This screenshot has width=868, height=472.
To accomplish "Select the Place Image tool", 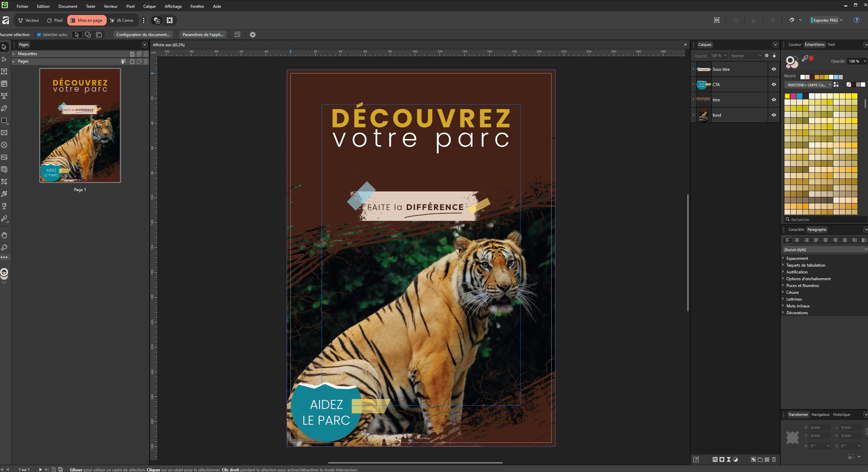I will pos(4,157).
